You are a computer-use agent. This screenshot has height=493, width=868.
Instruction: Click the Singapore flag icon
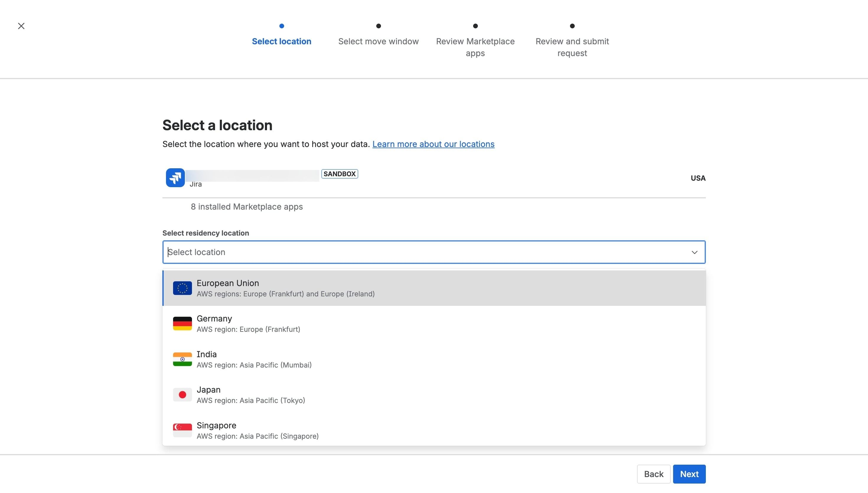point(182,430)
